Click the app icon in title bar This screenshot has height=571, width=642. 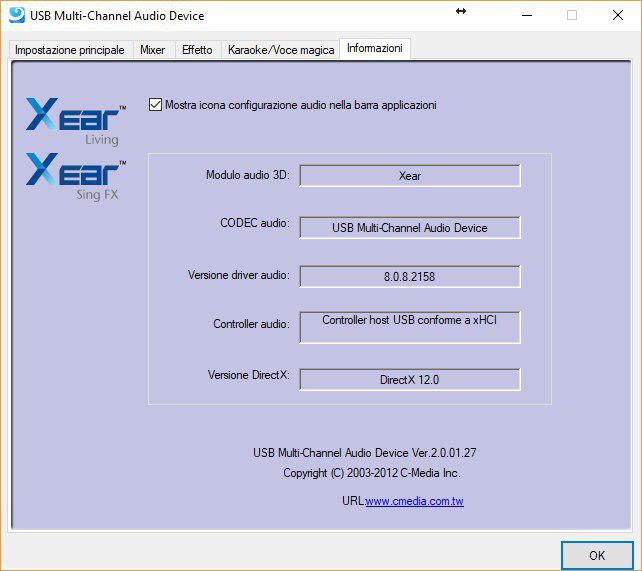[x=17, y=16]
